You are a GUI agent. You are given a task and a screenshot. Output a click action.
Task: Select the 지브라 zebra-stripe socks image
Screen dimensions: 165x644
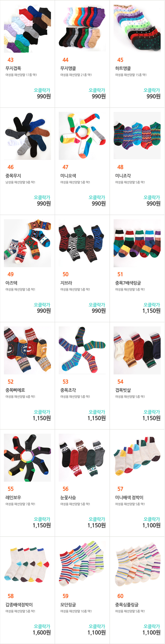(82, 243)
